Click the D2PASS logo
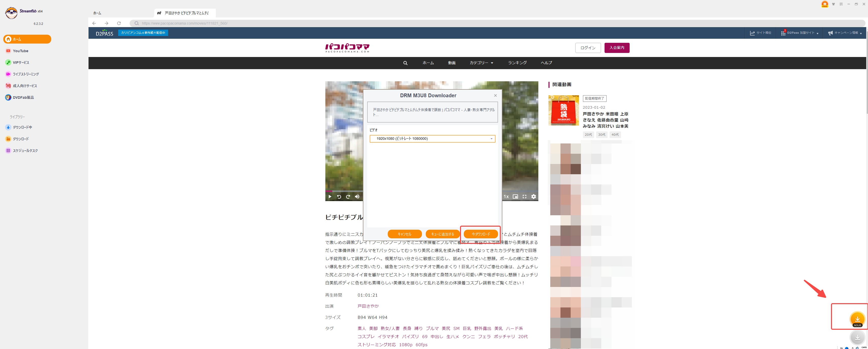 104,33
